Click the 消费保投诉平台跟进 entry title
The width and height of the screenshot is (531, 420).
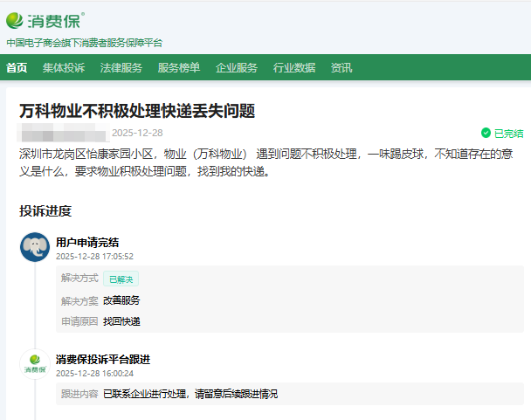click(x=103, y=359)
